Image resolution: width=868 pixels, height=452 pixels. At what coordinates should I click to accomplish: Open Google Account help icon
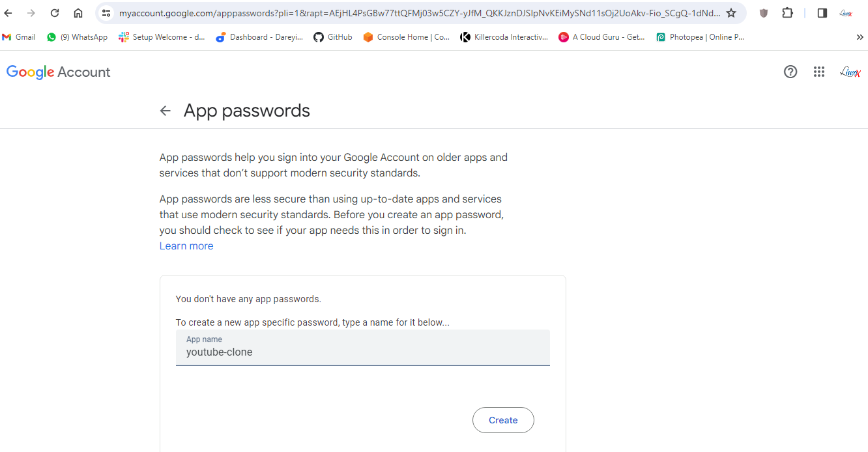coord(790,72)
